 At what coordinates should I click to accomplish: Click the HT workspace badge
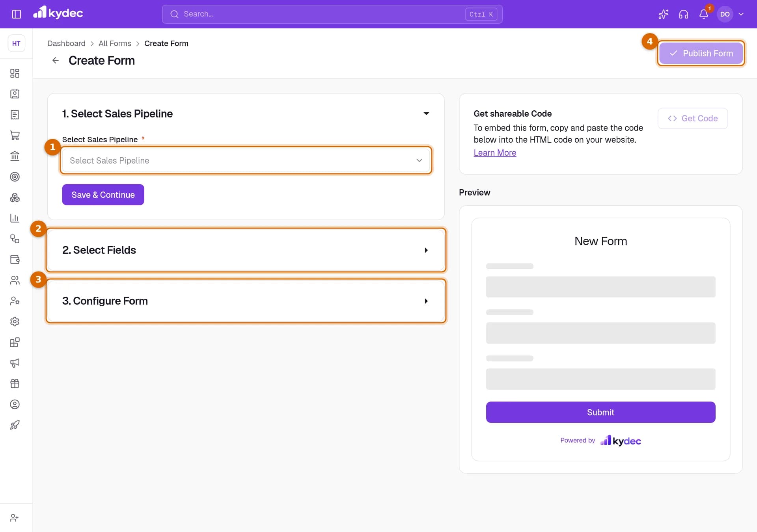(16, 43)
